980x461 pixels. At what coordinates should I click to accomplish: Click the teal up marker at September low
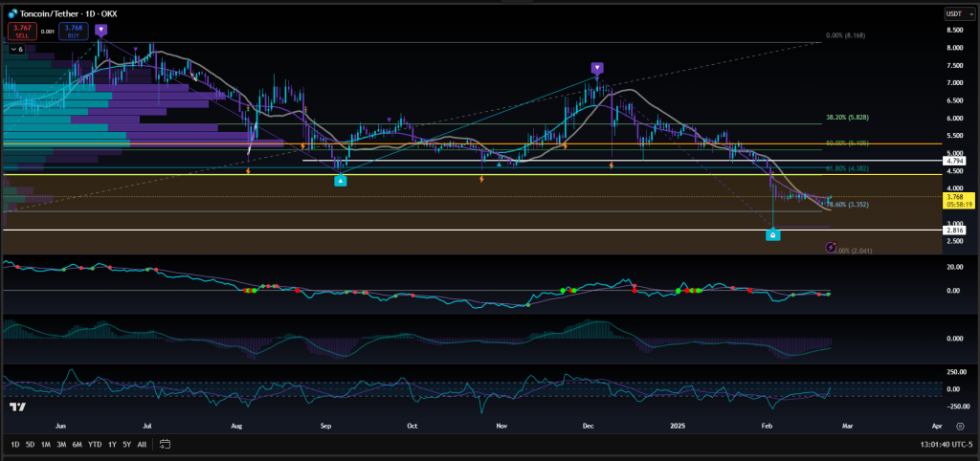[340, 181]
